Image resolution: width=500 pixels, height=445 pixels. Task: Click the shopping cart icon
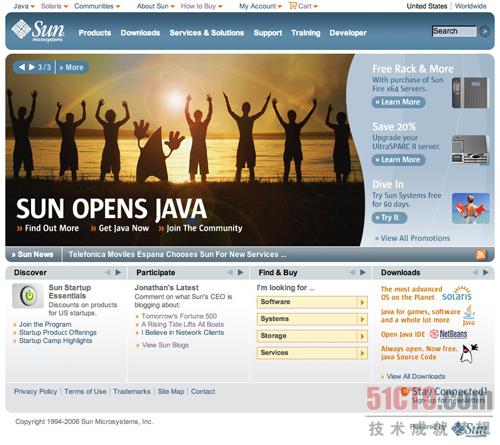tap(293, 5)
